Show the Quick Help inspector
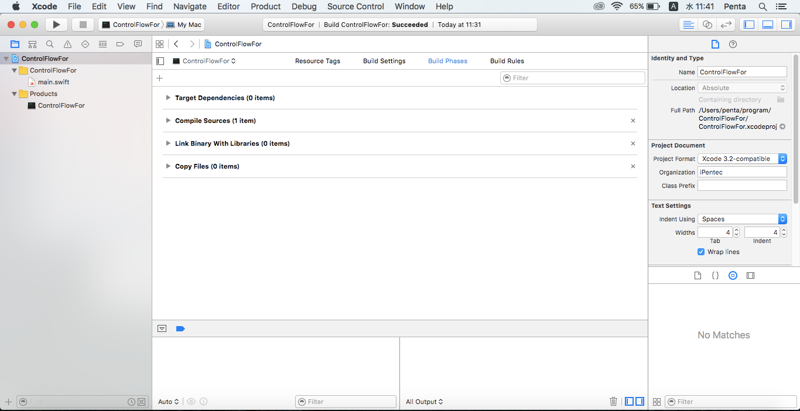800x411 pixels. [x=733, y=44]
